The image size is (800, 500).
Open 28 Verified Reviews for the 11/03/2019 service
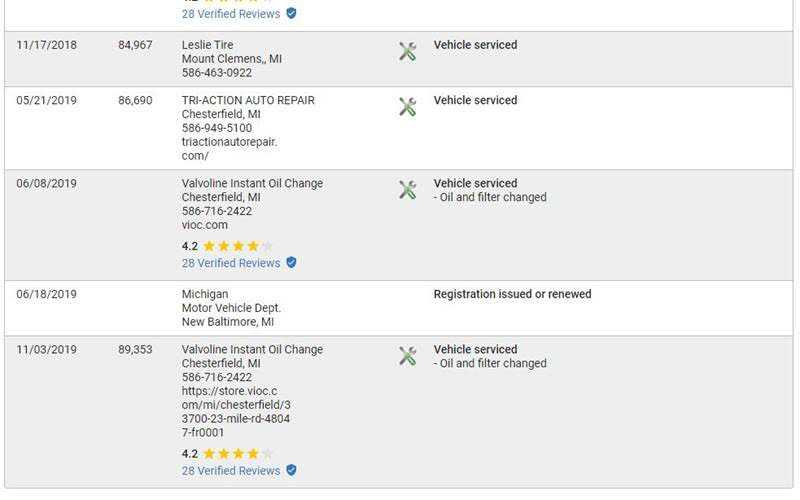[x=231, y=470]
